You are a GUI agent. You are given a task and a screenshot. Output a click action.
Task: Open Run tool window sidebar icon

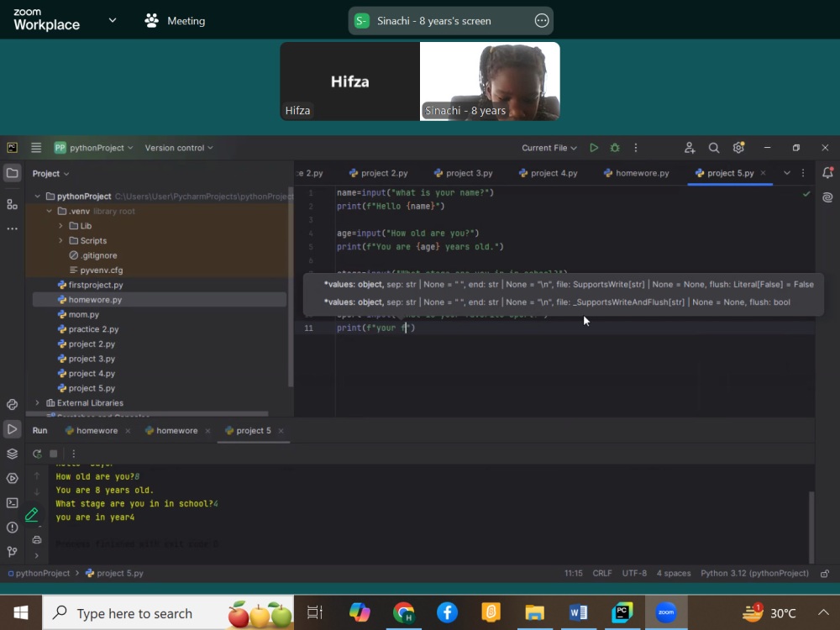click(x=12, y=429)
